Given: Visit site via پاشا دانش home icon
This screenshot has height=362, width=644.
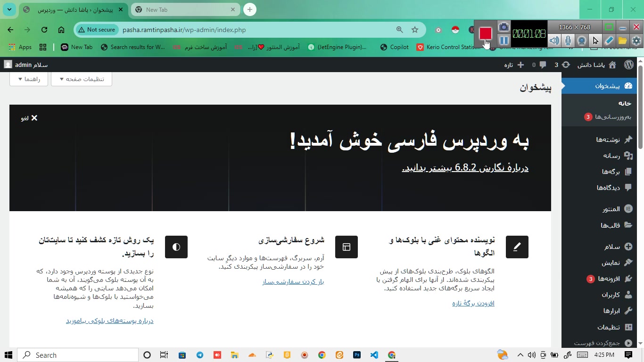Looking at the screenshot, I should 612,65.
